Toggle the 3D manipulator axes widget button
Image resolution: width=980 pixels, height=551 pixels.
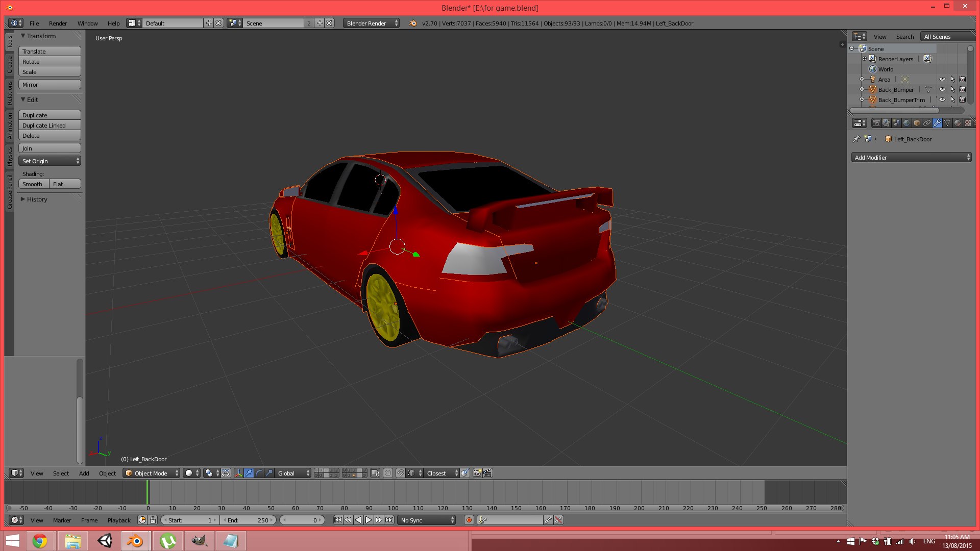pos(238,473)
